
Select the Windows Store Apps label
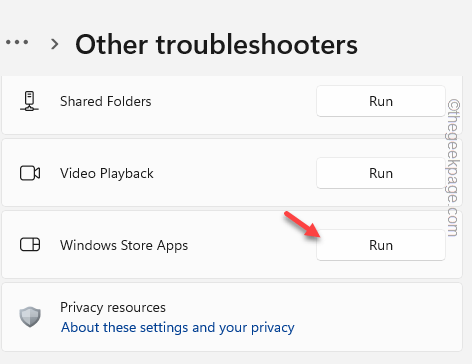pos(124,245)
